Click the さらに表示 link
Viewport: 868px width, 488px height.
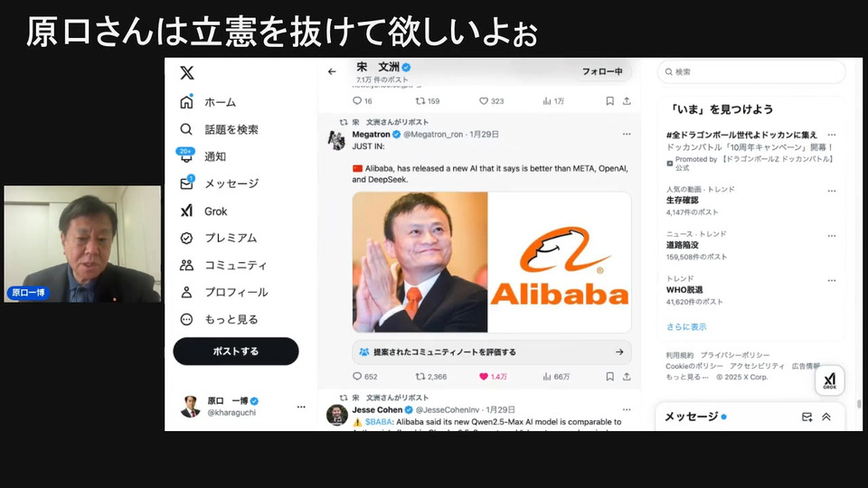tap(686, 326)
